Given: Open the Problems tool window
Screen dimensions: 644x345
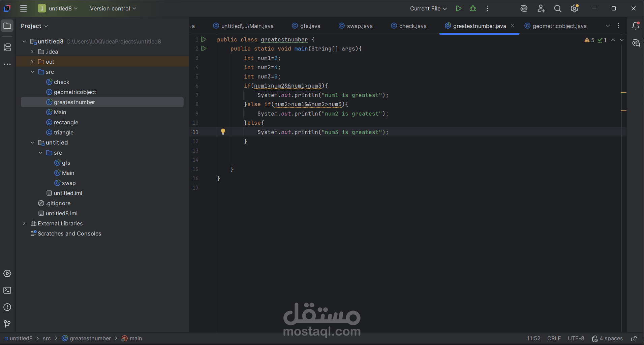Looking at the screenshot, I should tap(7, 307).
